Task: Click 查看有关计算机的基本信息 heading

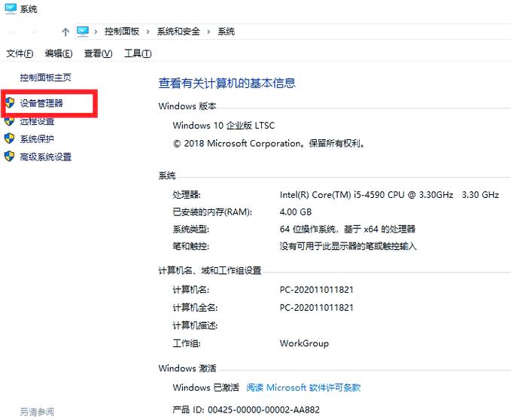Action: (227, 83)
